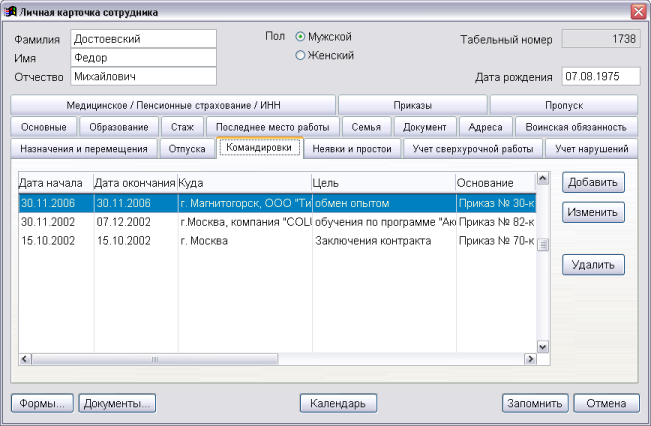
Task: Click the Удалить button
Action: (593, 265)
